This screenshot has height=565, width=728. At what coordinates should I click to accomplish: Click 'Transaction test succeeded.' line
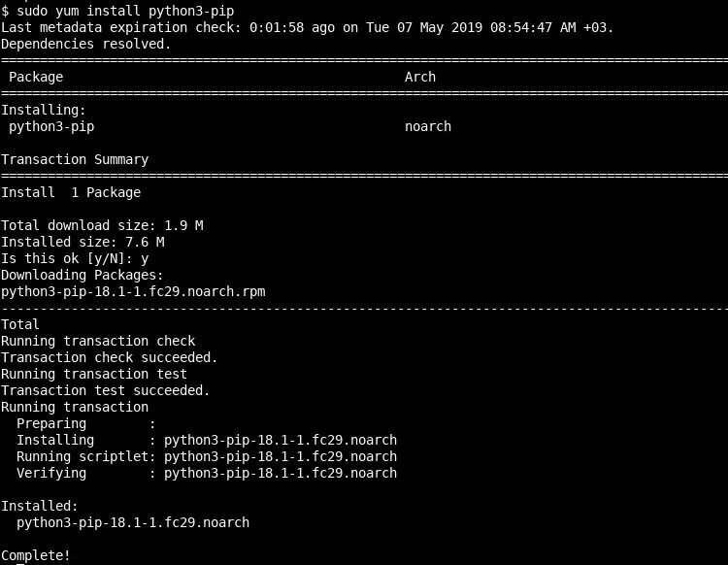point(106,391)
